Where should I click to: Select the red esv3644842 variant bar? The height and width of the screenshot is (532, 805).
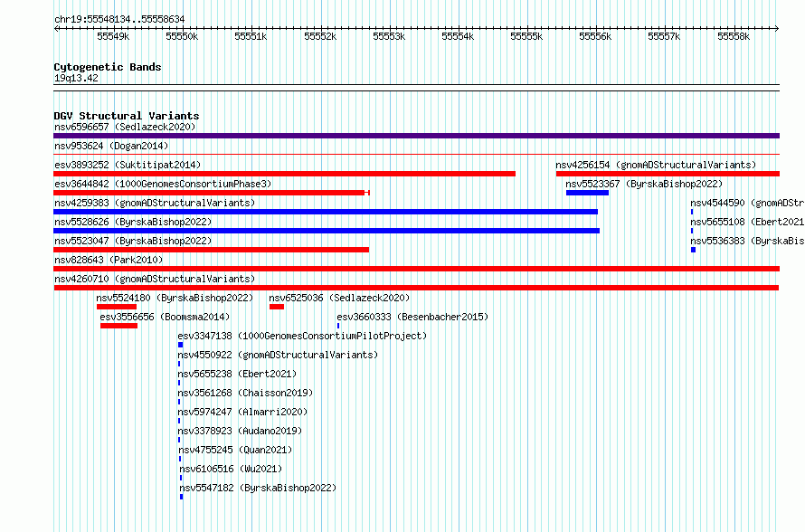point(212,193)
